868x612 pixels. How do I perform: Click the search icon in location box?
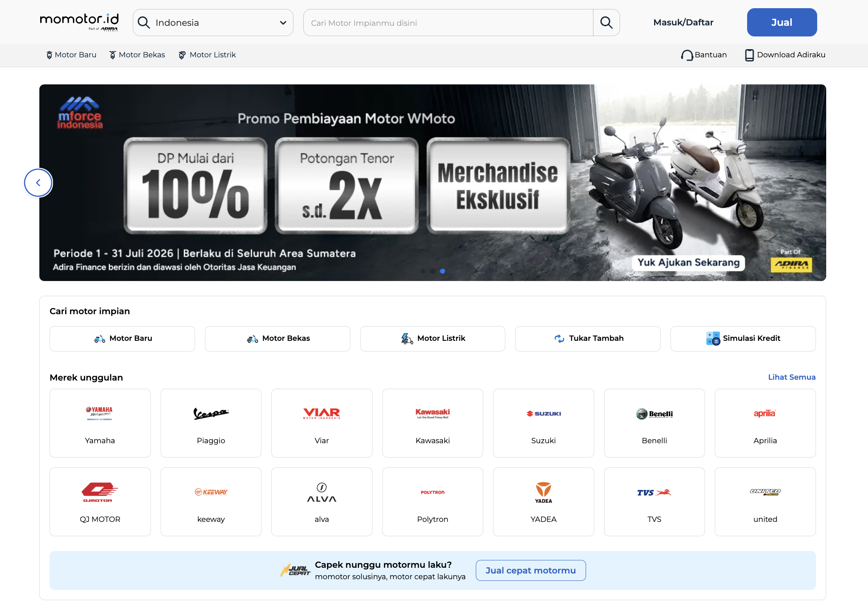click(143, 23)
